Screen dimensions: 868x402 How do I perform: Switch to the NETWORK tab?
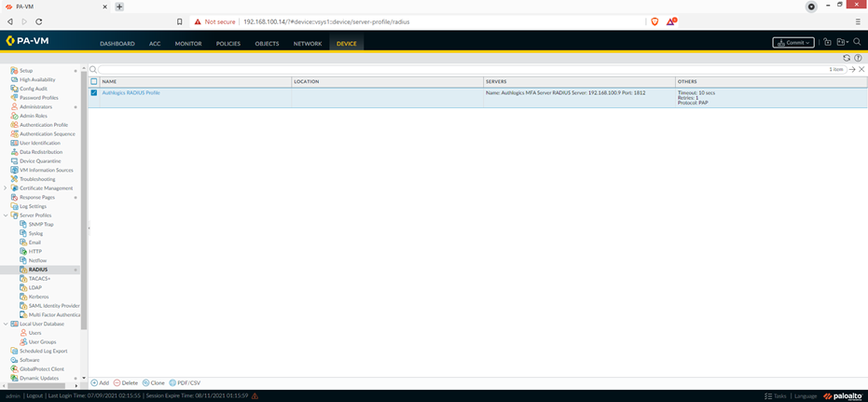[x=308, y=43]
